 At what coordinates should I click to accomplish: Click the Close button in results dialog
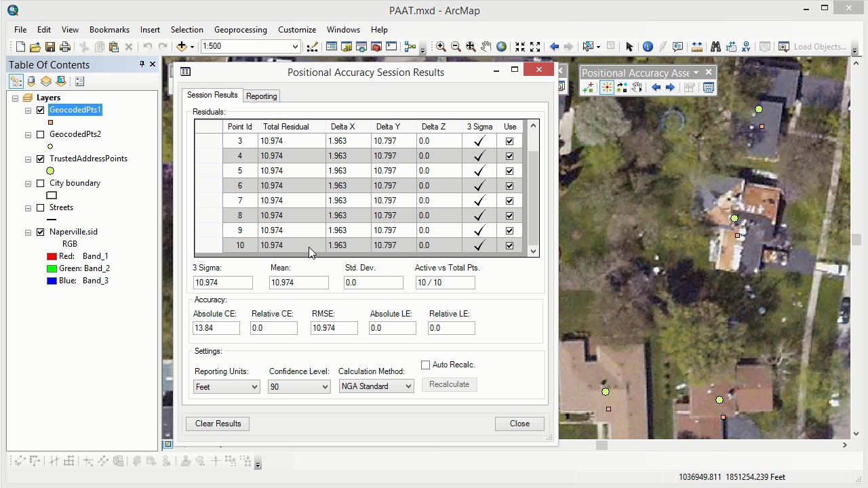[519, 424]
